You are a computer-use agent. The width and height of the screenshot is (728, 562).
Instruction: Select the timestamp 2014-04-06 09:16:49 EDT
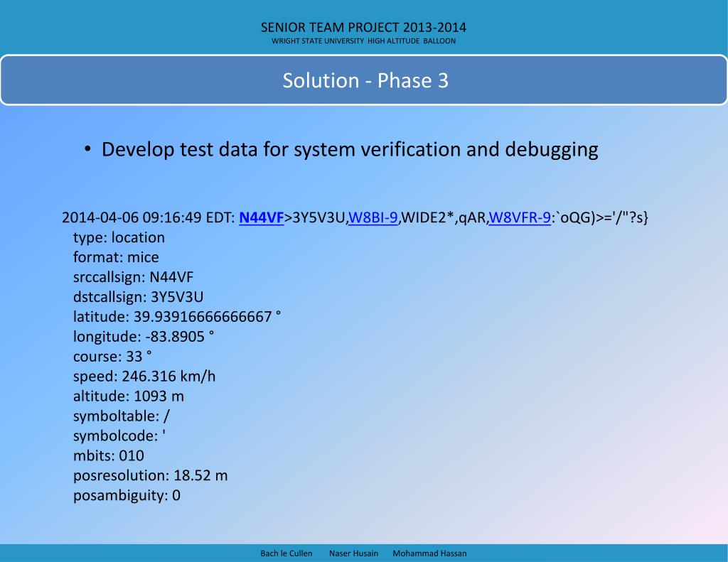pos(149,217)
